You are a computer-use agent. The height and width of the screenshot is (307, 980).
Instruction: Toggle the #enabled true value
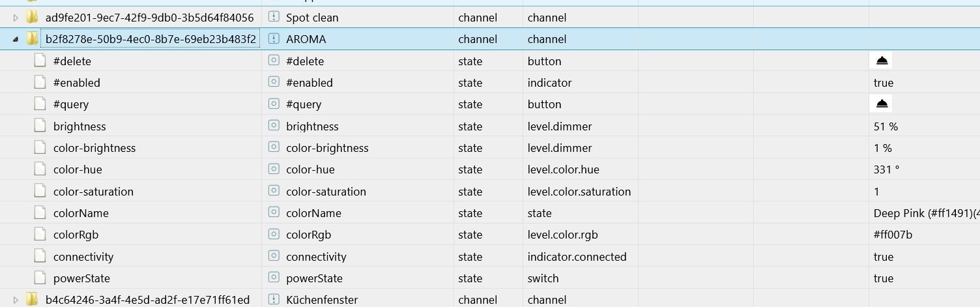883,83
